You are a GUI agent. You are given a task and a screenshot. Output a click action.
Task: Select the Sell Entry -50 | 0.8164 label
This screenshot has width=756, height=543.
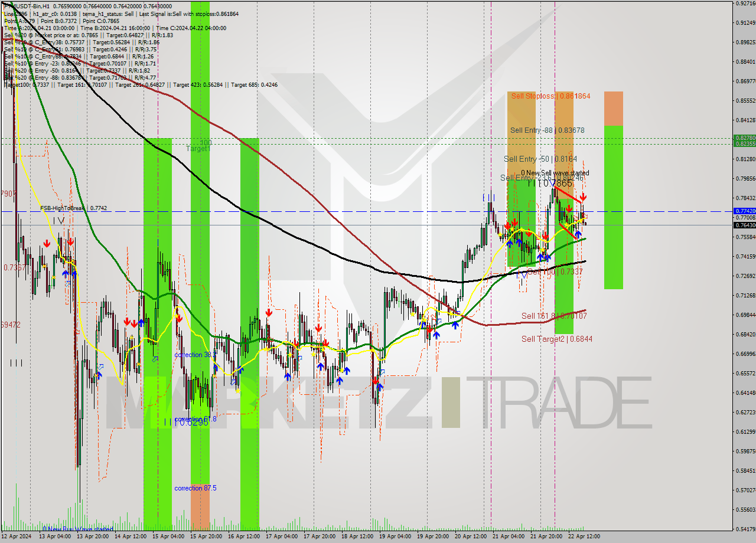coord(540,159)
